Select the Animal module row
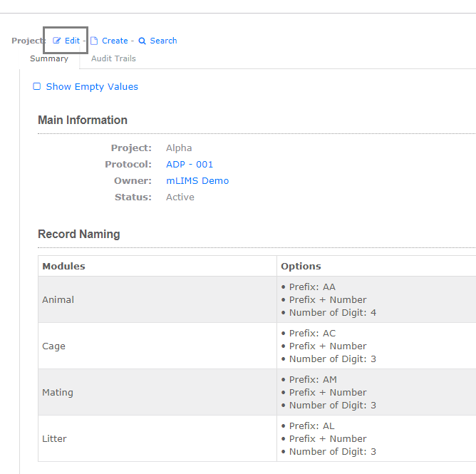 pos(257,299)
